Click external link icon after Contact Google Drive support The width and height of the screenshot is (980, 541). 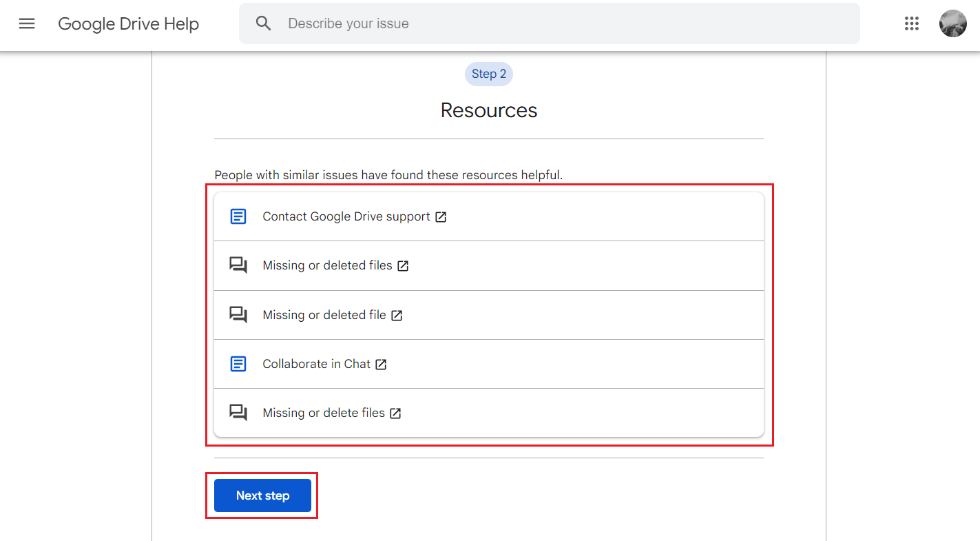441,217
